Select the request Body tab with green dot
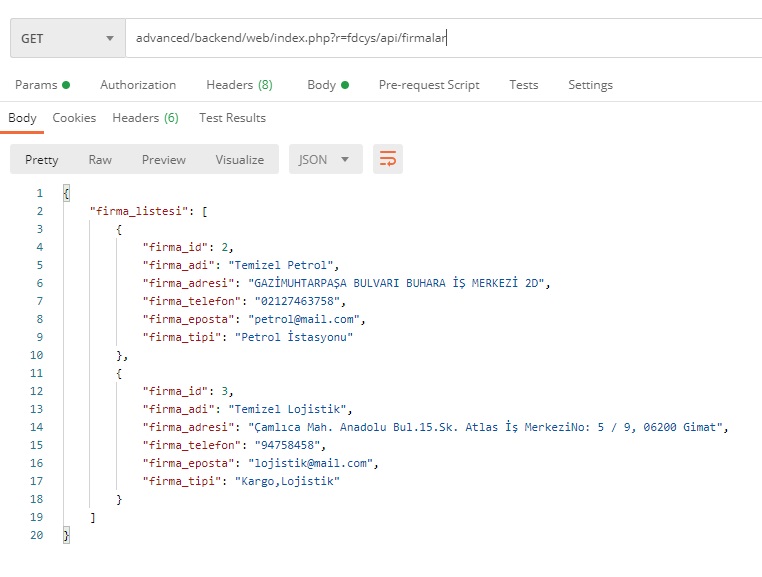 tap(327, 85)
